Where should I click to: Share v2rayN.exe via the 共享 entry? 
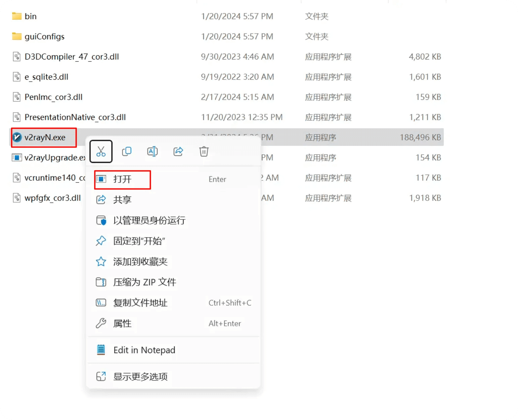[x=122, y=199]
